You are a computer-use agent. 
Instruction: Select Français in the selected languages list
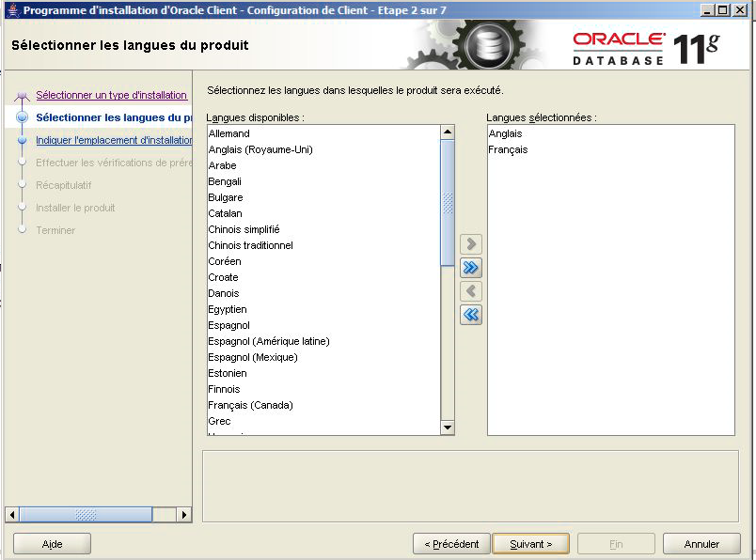(611, 149)
